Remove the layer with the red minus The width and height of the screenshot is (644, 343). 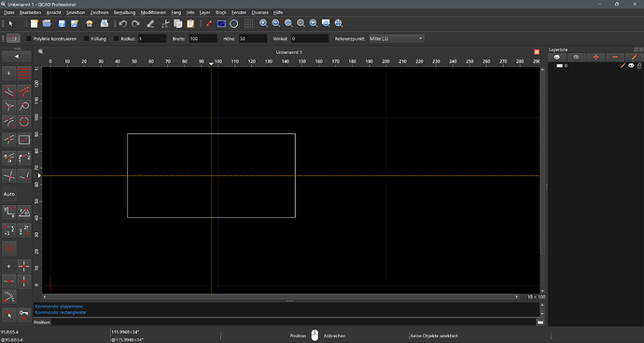click(x=615, y=57)
